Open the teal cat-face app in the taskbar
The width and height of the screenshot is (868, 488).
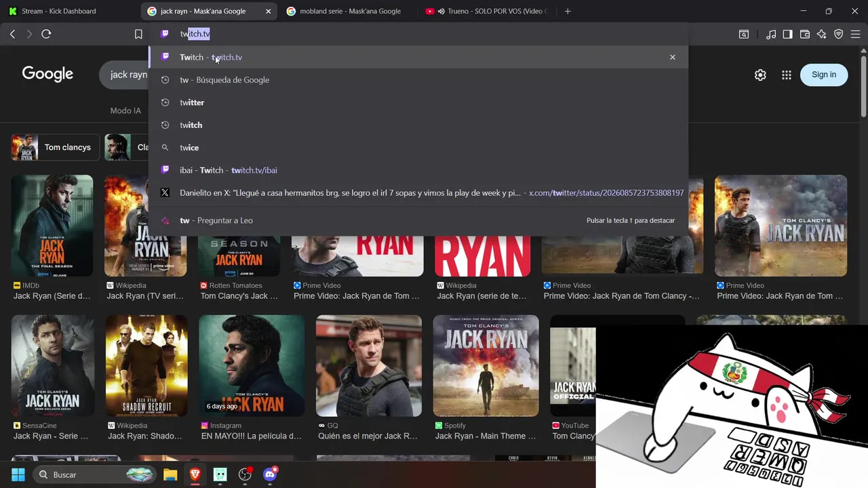pyautogui.click(x=220, y=474)
